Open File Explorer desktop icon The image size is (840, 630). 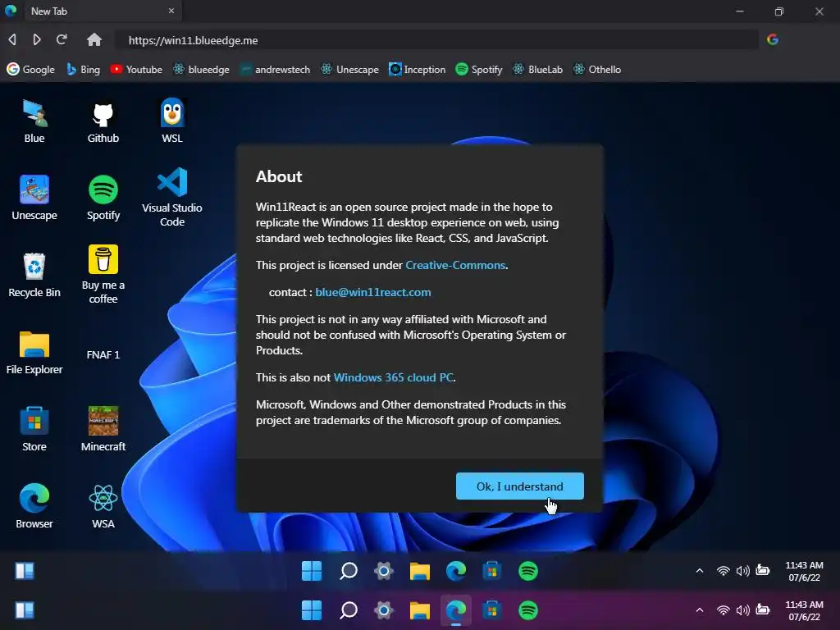(x=34, y=353)
